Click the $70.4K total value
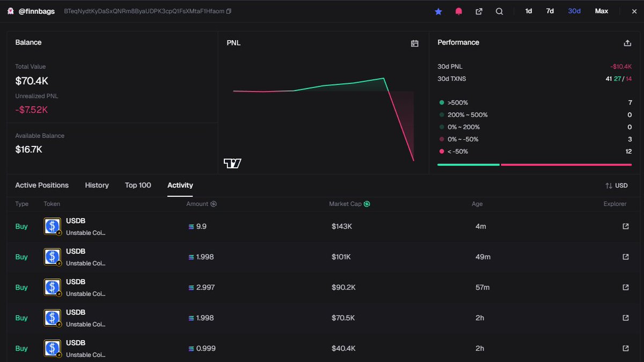644x362 pixels. (32, 81)
